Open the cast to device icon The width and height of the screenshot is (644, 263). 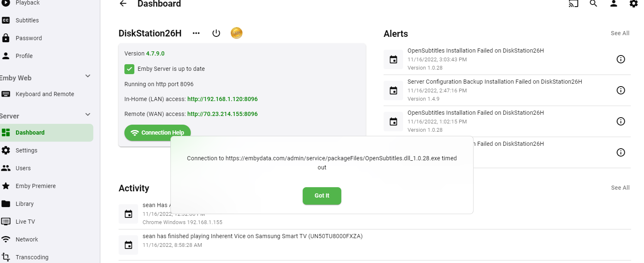(x=574, y=4)
